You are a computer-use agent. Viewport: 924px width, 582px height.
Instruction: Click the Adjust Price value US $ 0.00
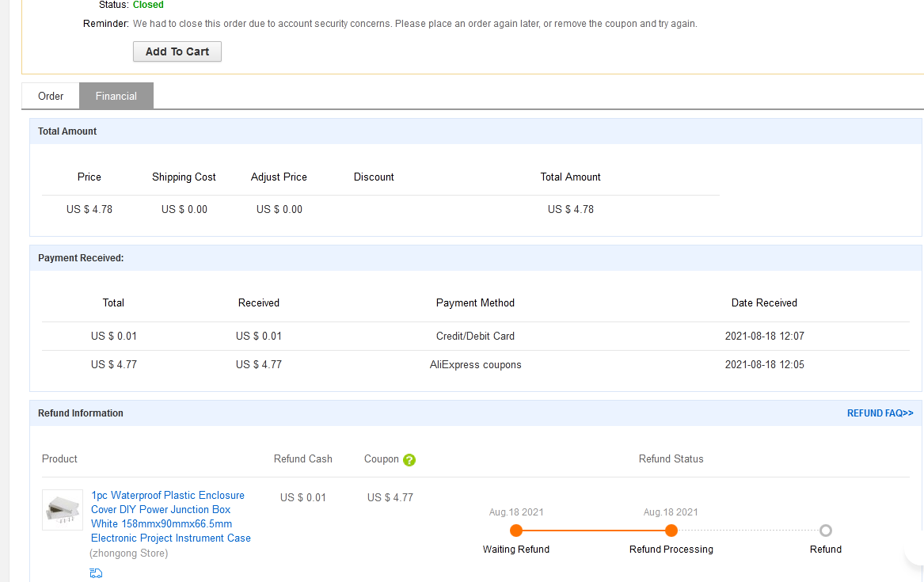pos(279,209)
